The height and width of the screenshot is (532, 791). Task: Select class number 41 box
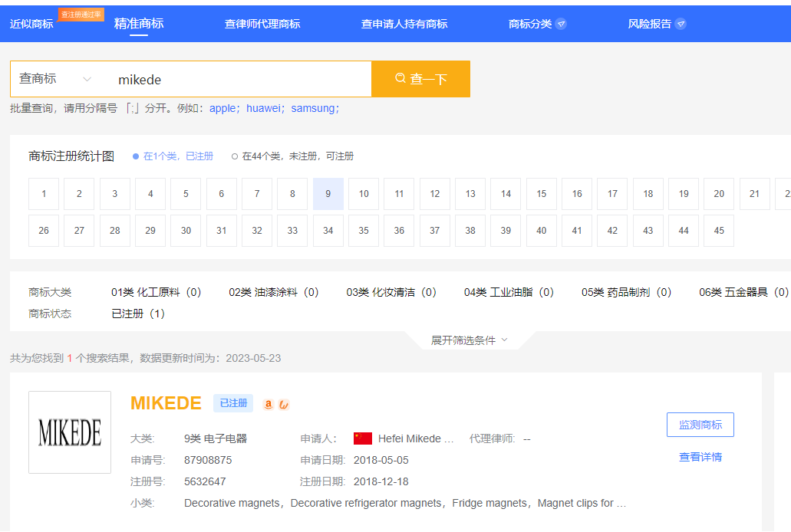(x=576, y=230)
